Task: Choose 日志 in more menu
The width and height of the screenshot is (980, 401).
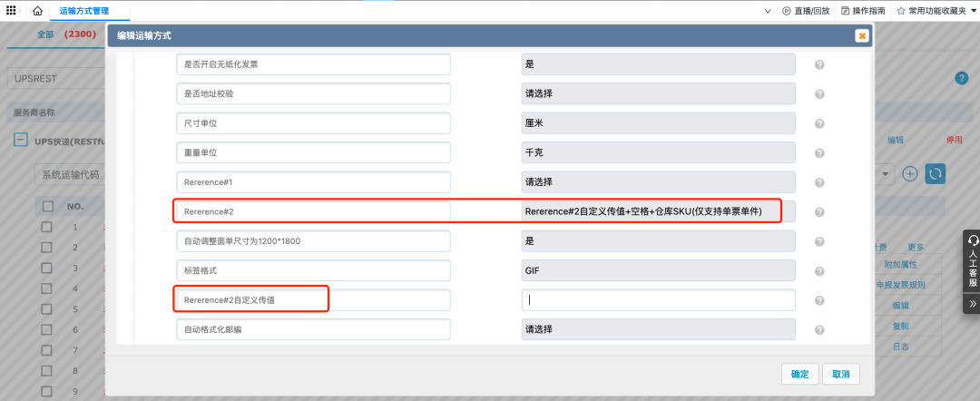Action: click(x=901, y=347)
